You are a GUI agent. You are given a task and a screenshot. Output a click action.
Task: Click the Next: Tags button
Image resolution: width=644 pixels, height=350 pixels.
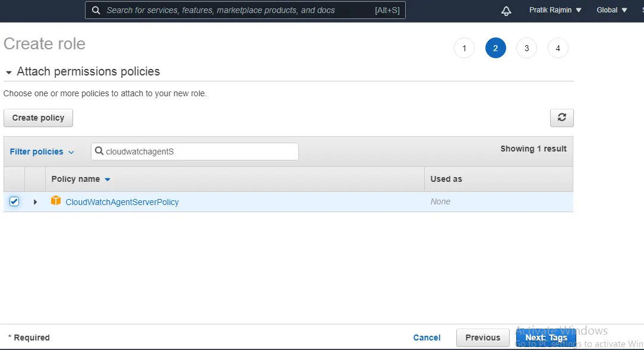click(x=546, y=338)
